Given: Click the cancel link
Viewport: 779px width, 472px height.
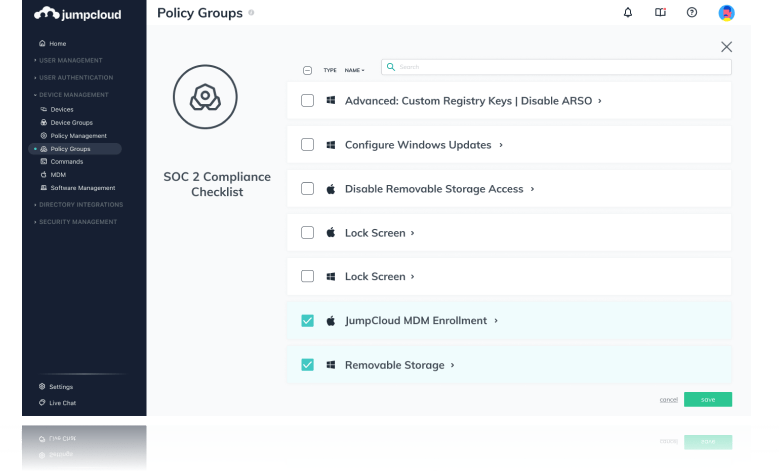Looking at the screenshot, I should pos(669,399).
